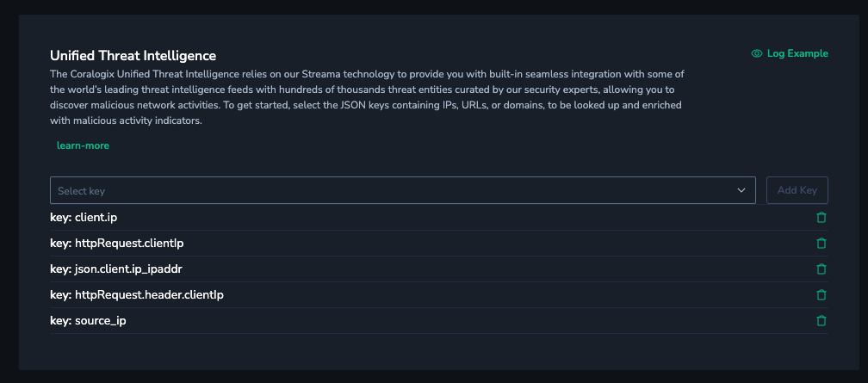Delete the client.ip key
Image resolution: width=868 pixels, height=383 pixels.
pyautogui.click(x=821, y=218)
